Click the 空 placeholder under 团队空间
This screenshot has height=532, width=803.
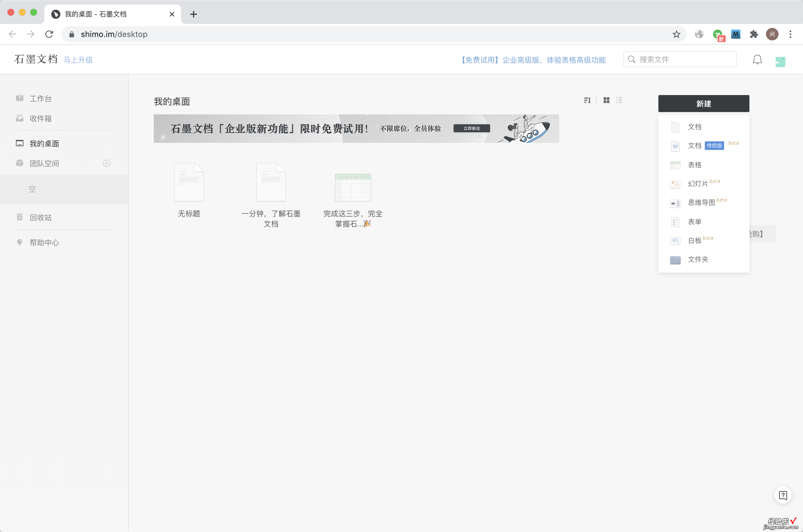click(32, 189)
